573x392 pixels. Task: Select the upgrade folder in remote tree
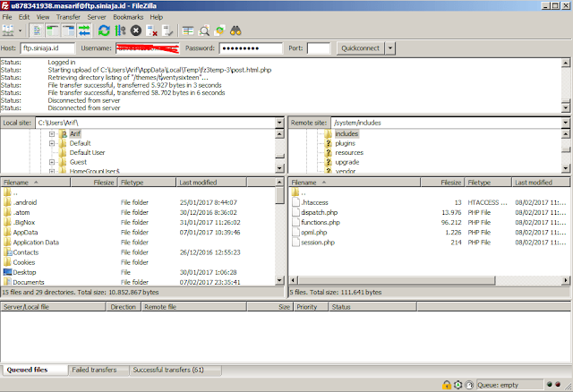pos(347,162)
